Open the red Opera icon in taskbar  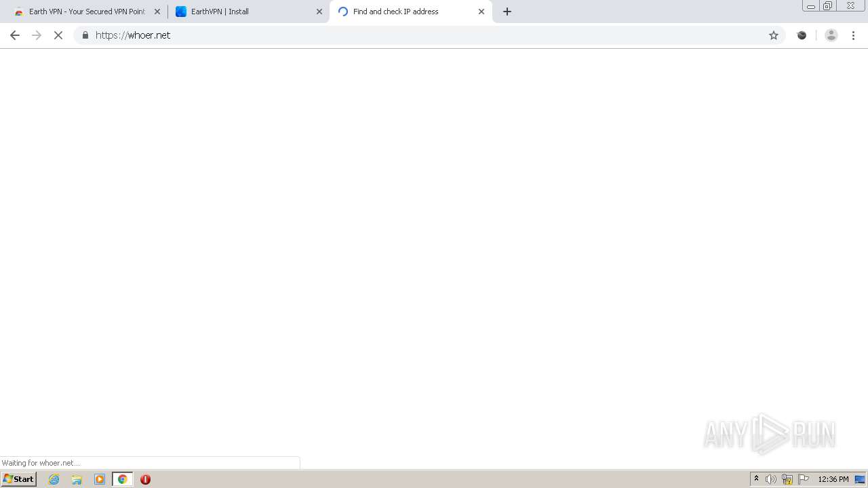pos(145,479)
